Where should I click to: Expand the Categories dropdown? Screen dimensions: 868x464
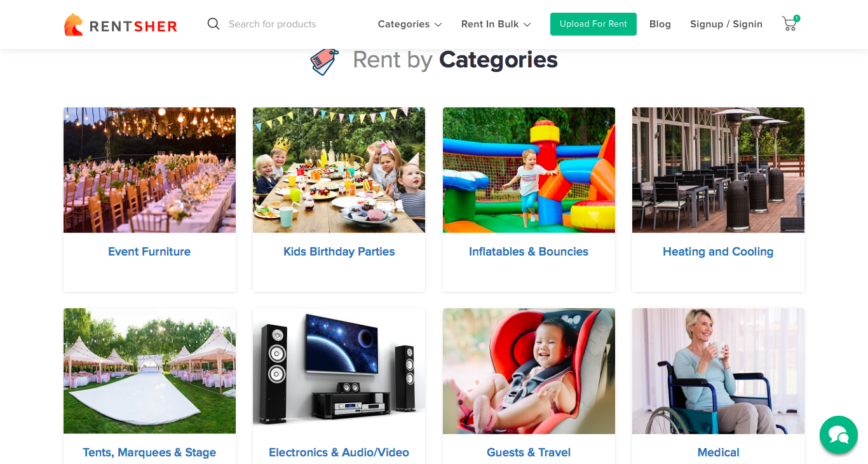(x=410, y=24)
